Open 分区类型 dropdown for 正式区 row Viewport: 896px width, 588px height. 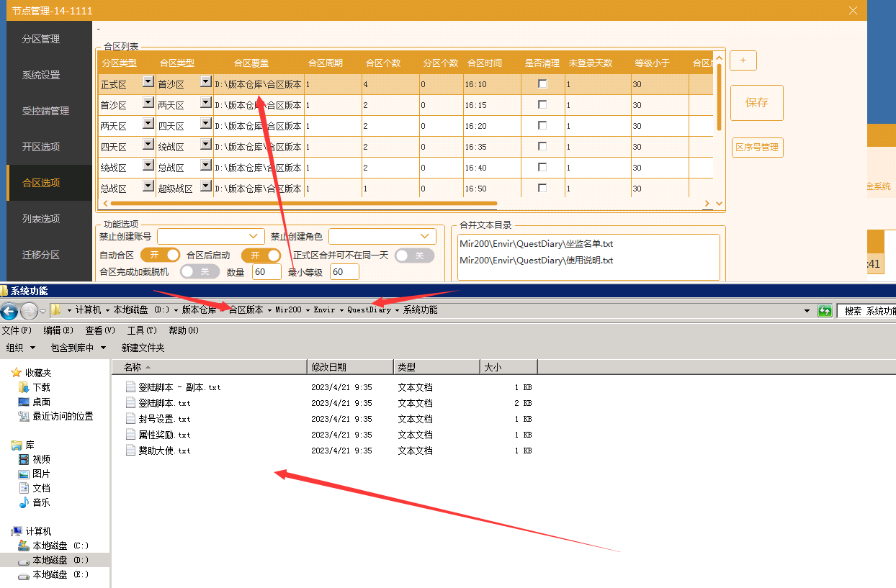tap(148, 82)
